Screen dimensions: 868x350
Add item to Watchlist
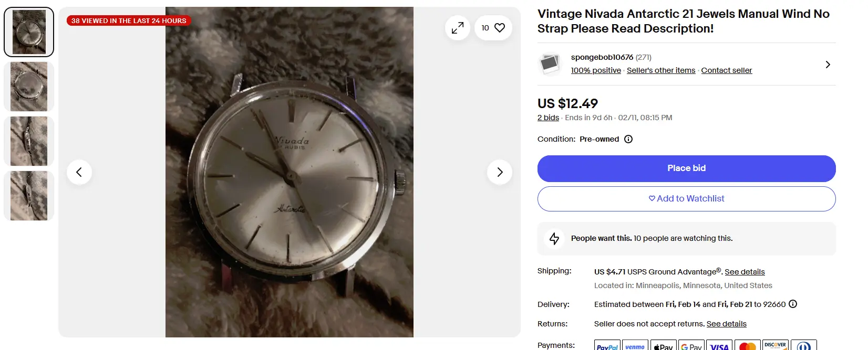point(686,199)
